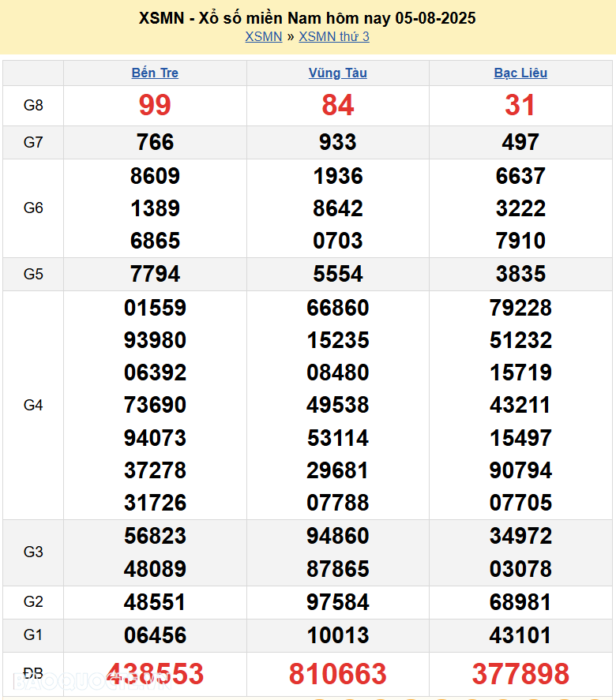
Task: Click Vũng Tàu special prize number 810663
Action: [x=337, y=674]
